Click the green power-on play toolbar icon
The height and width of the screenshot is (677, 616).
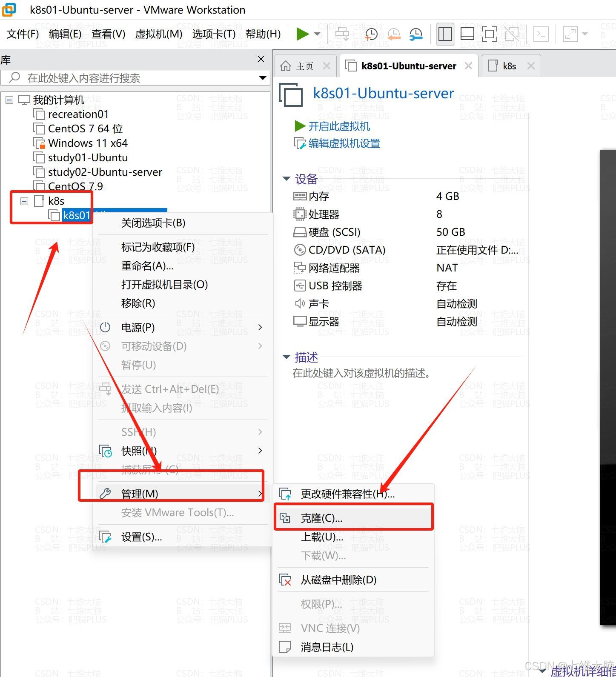click(302, 34)
